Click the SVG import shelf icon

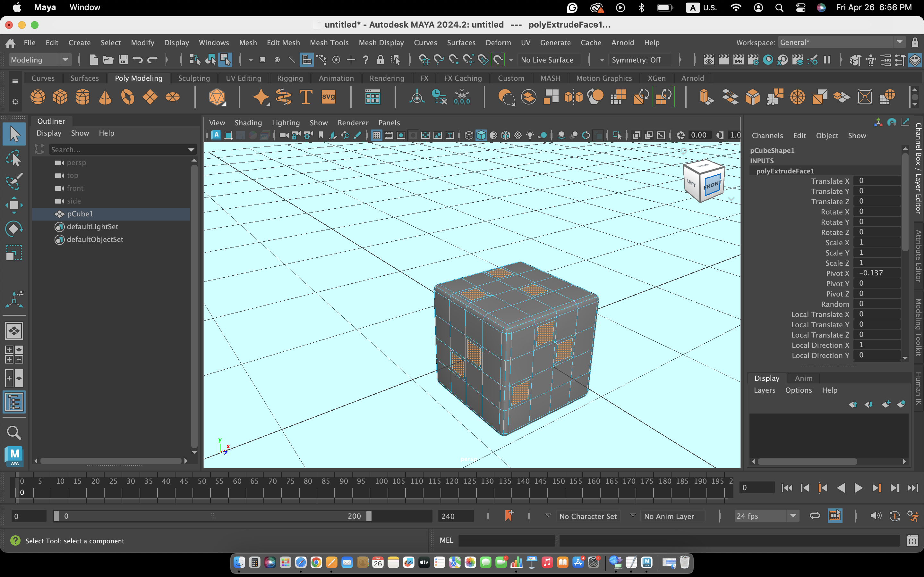tap(328, 97)
